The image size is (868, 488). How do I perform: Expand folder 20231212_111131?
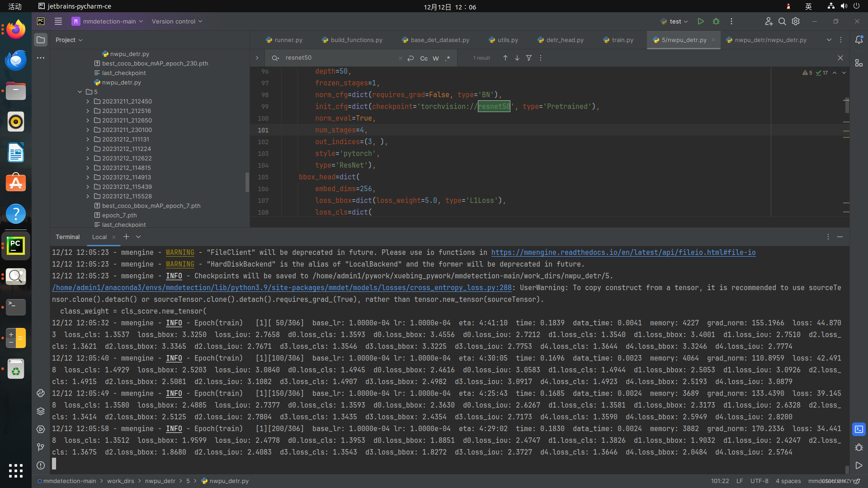click(x=88, y=139)
